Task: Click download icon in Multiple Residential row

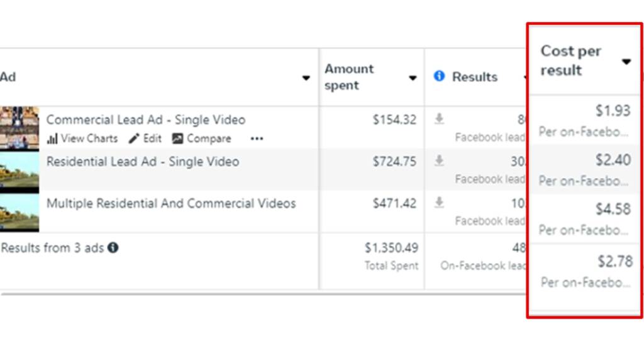Action: [439, 203]
